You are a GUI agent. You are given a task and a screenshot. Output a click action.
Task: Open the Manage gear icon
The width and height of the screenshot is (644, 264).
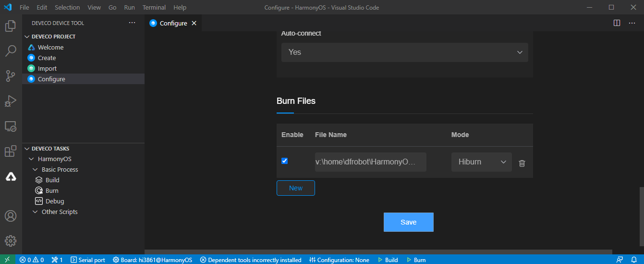coord(11,240)
